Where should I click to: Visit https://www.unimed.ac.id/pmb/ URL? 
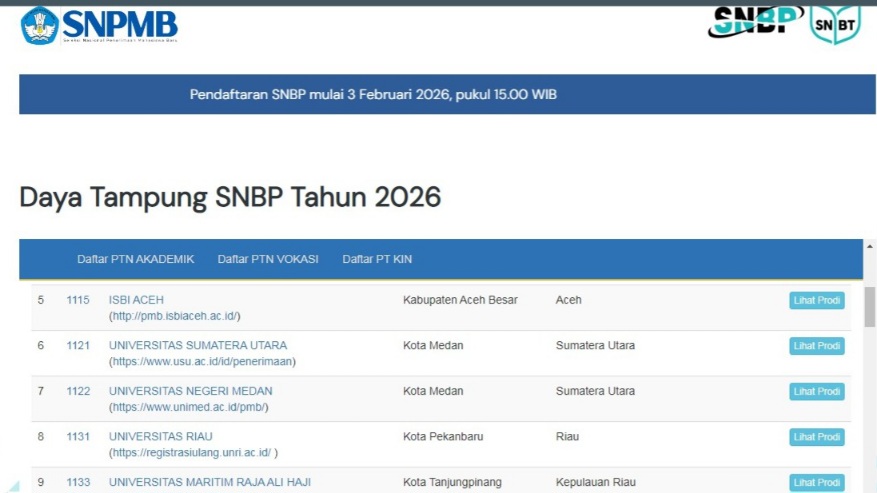tap(188, 407)
